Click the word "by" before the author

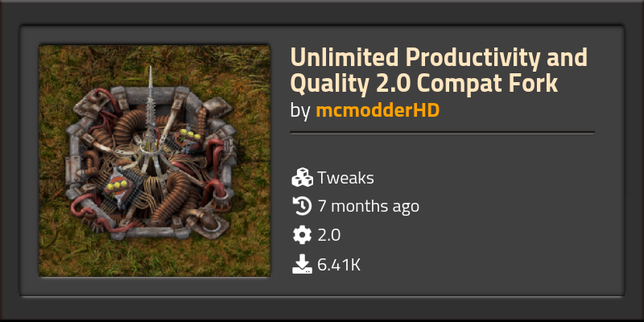[x=300, y=111]
